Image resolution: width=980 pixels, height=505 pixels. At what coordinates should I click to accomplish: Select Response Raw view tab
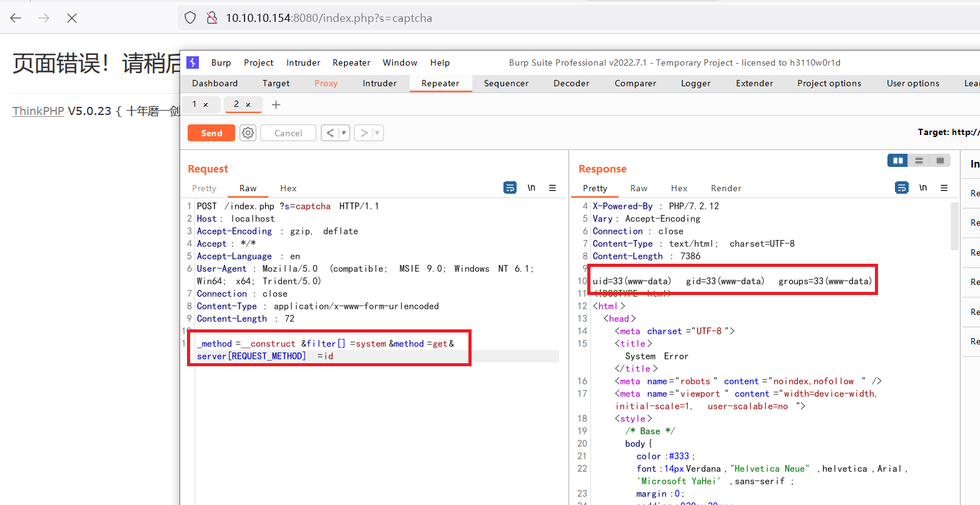click(639, 188)
